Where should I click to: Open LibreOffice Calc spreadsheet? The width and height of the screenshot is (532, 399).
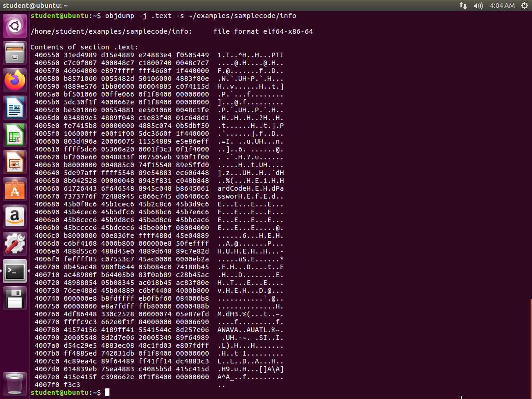coord(15,135)
